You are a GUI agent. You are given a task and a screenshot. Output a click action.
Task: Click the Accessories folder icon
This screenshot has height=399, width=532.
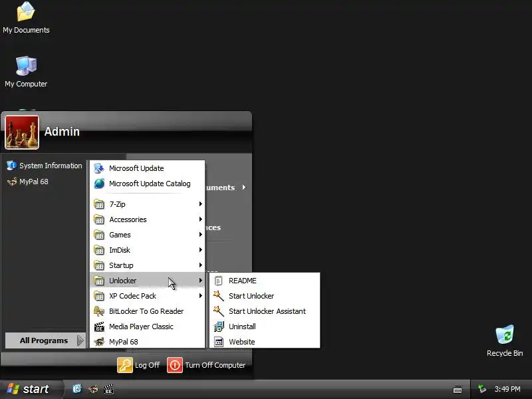(99, 219)
